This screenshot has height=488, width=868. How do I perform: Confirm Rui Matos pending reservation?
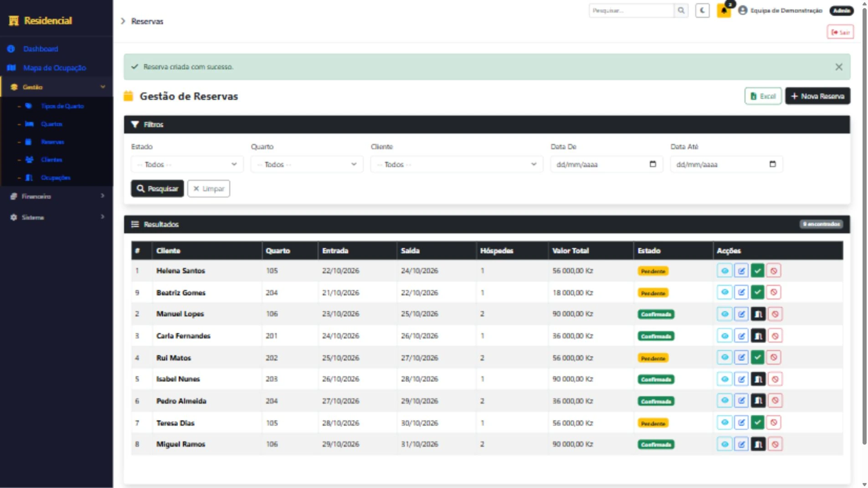click(x=757, y=357)
